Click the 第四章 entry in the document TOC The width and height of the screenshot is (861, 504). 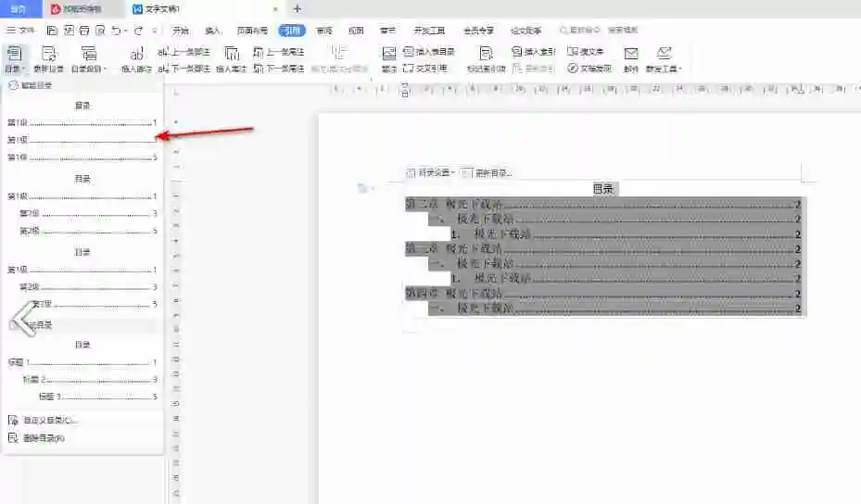click(602, 294)
